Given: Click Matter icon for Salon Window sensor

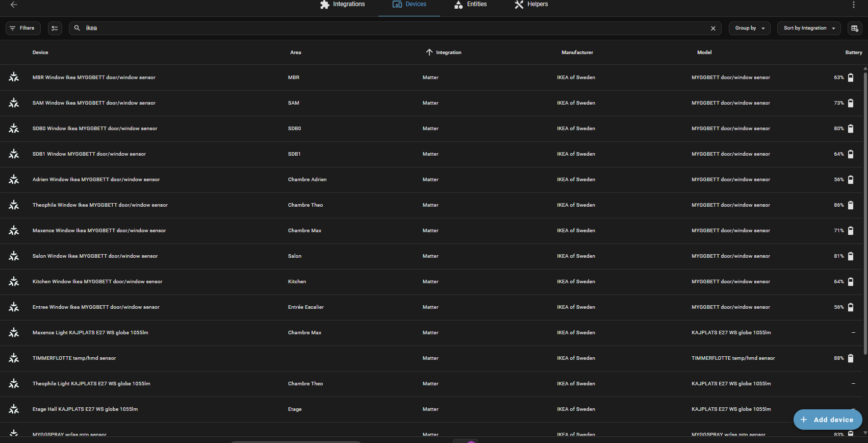Looking at the screenshot, I should click(14, 256).
